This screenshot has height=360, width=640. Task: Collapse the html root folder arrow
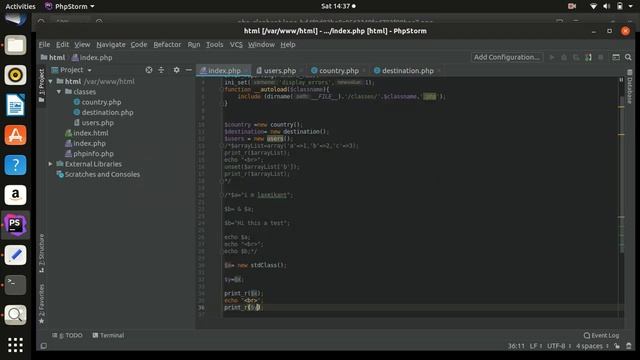pos(51,82)
